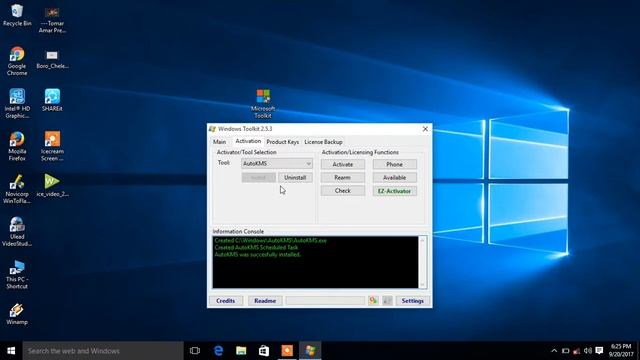Open the Product Keys tab
Screen dimensions: 640x360
pyautogui.click(x=282, y=142)
